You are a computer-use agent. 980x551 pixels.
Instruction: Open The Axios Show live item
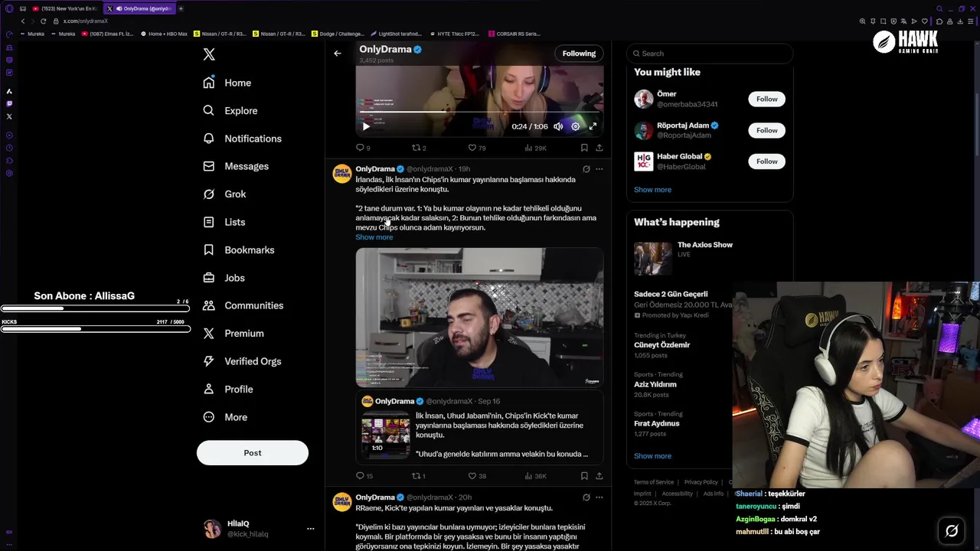coord(683,259)
